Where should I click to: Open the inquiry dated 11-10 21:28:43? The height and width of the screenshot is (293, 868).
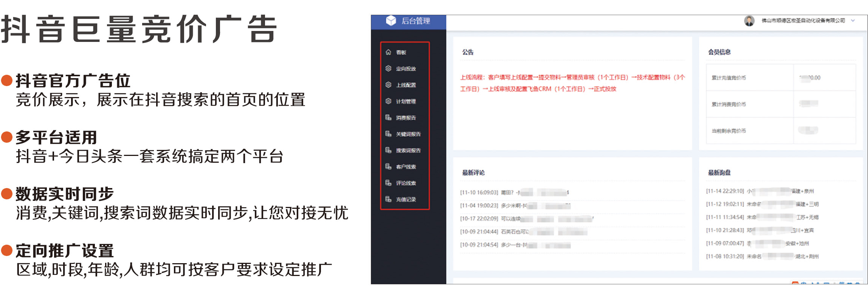pos(760,230)
